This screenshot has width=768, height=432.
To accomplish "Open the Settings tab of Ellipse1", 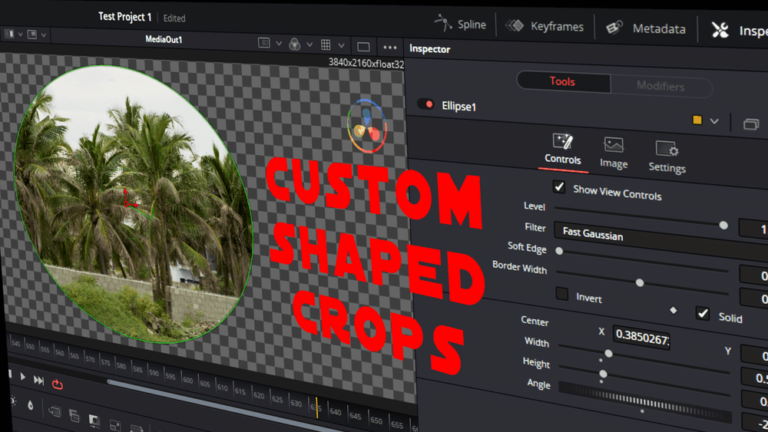I will pos(667,157).
